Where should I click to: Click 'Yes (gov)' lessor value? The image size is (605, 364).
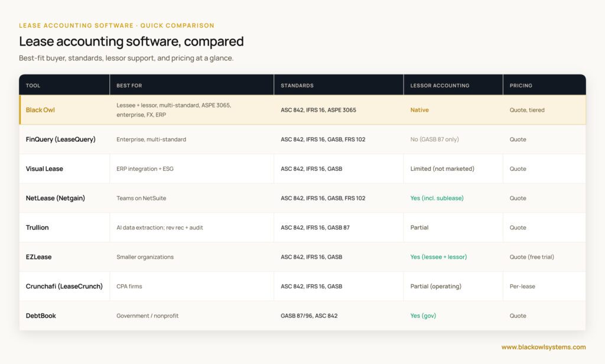pos(423,316)
